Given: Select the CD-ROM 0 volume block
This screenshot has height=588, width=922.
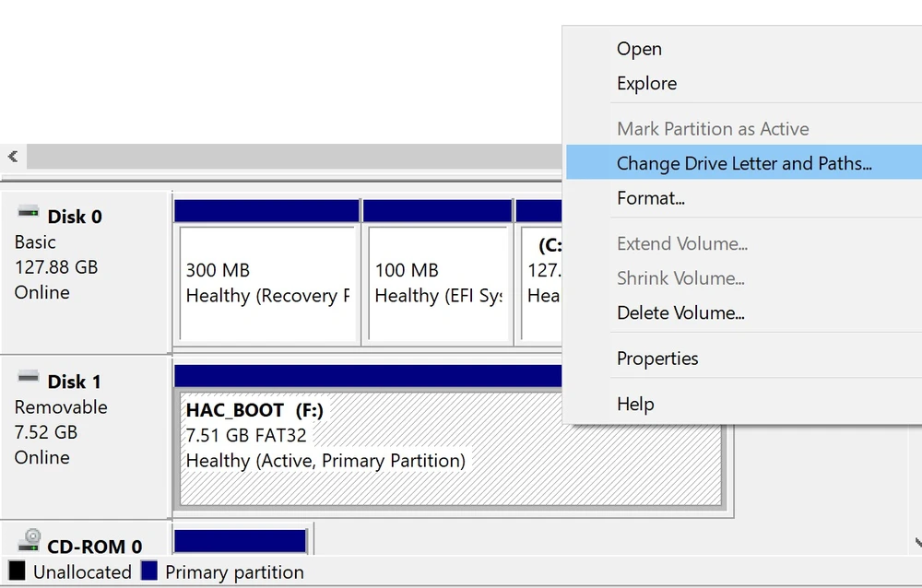Looking at the screenshot, I should 240,540.
